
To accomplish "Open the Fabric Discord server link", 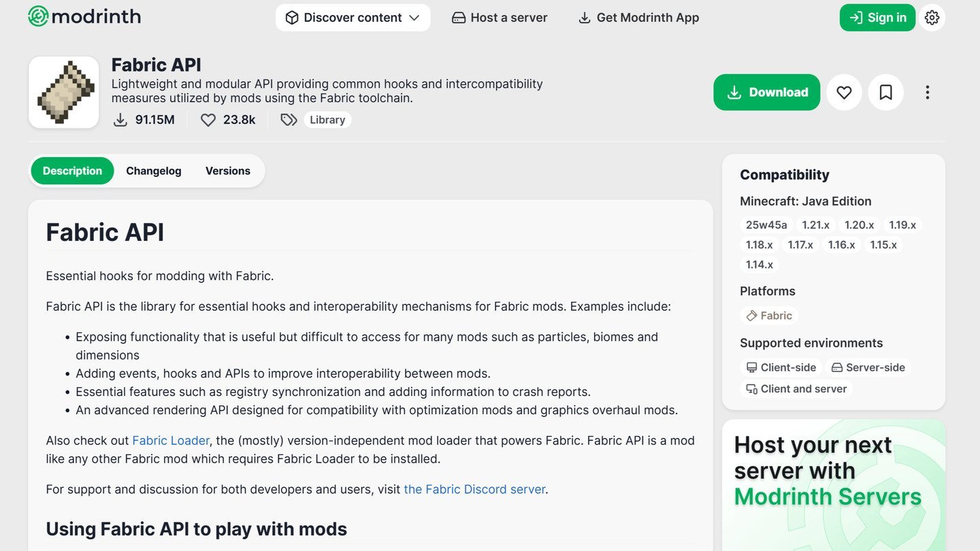I will 474,489.
